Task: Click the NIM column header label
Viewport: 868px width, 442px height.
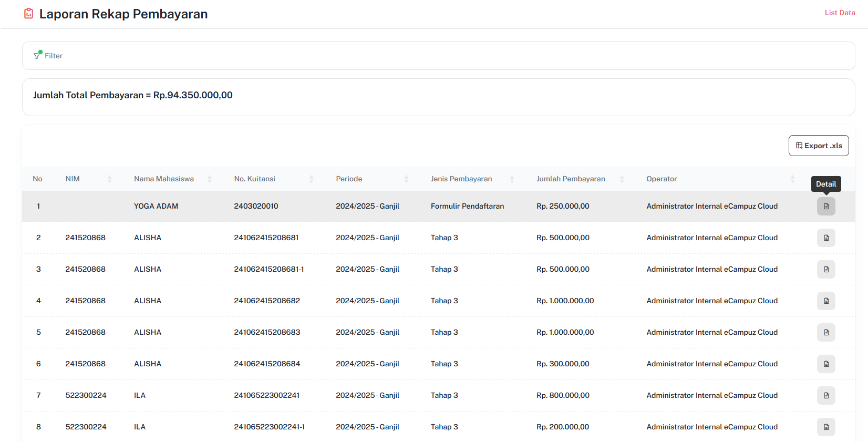Action: click(73, 179)
